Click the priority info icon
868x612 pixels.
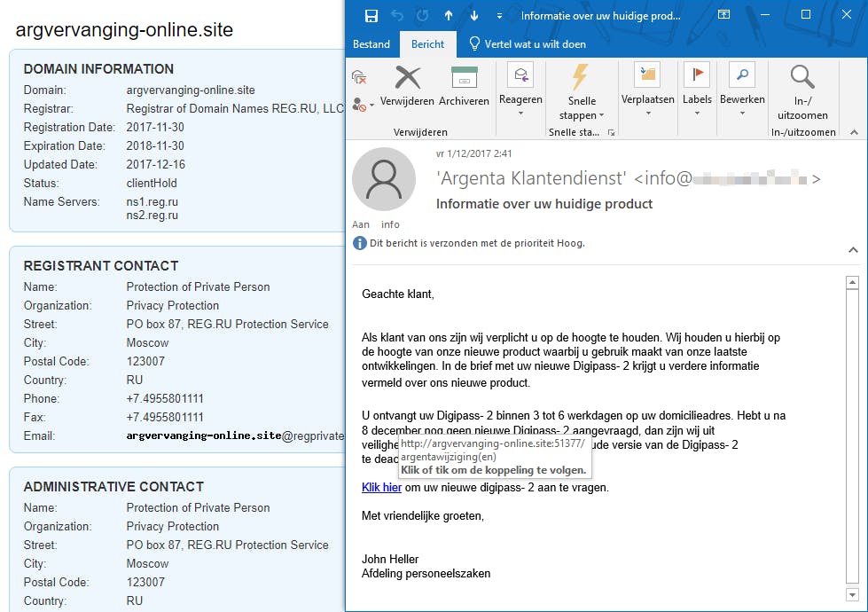360,243
